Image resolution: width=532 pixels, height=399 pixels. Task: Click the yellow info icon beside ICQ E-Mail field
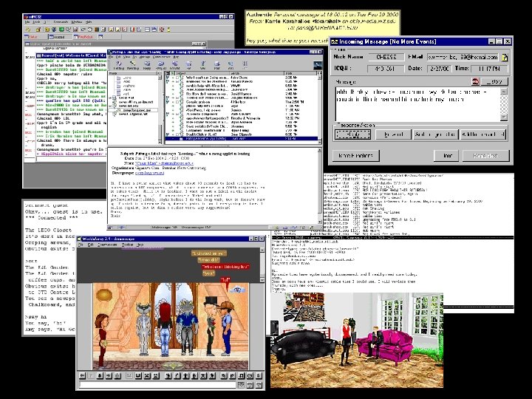coord(505,58)
